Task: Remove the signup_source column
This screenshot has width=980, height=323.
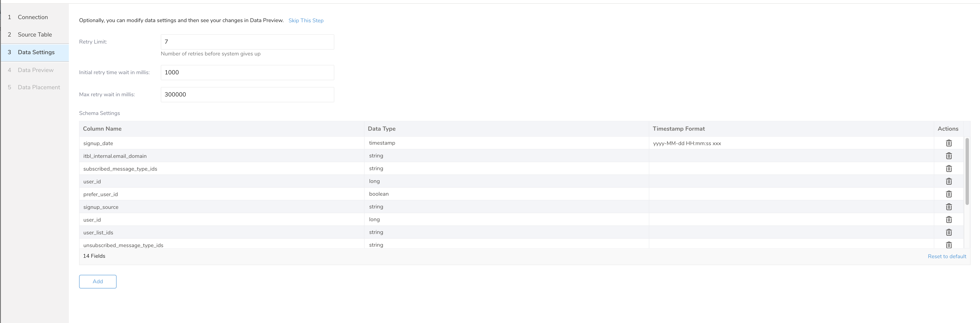Action: point(949,207)
